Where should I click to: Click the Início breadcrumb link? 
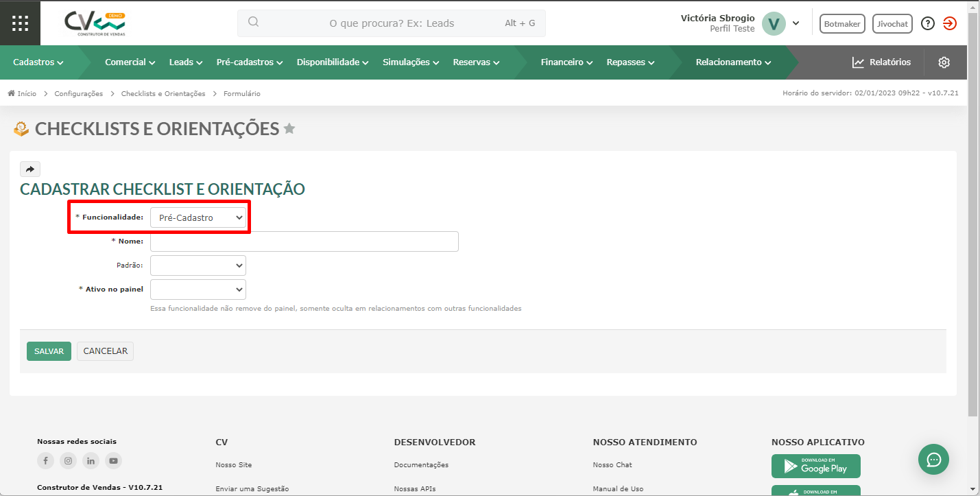(27, 93)
